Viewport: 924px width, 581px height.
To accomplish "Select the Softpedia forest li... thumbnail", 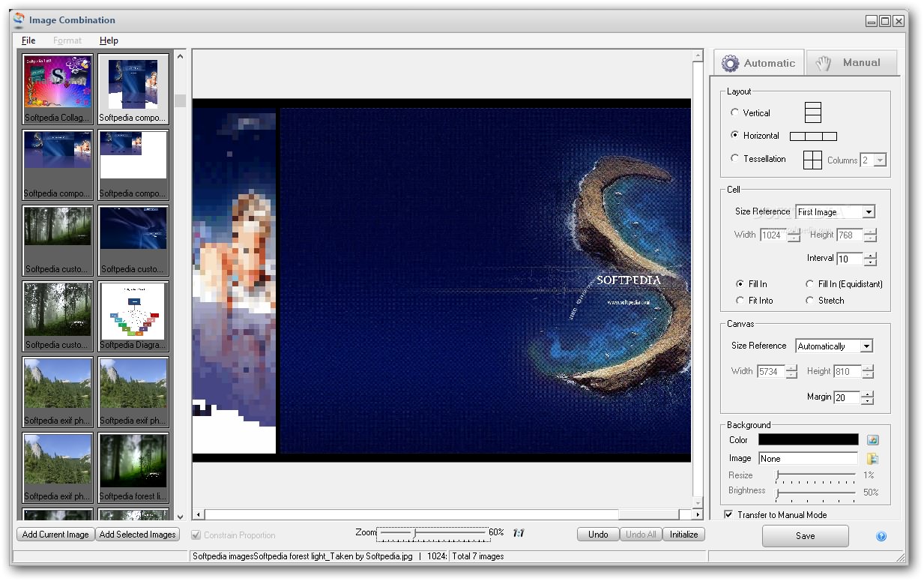I will (x=133, y=467).
